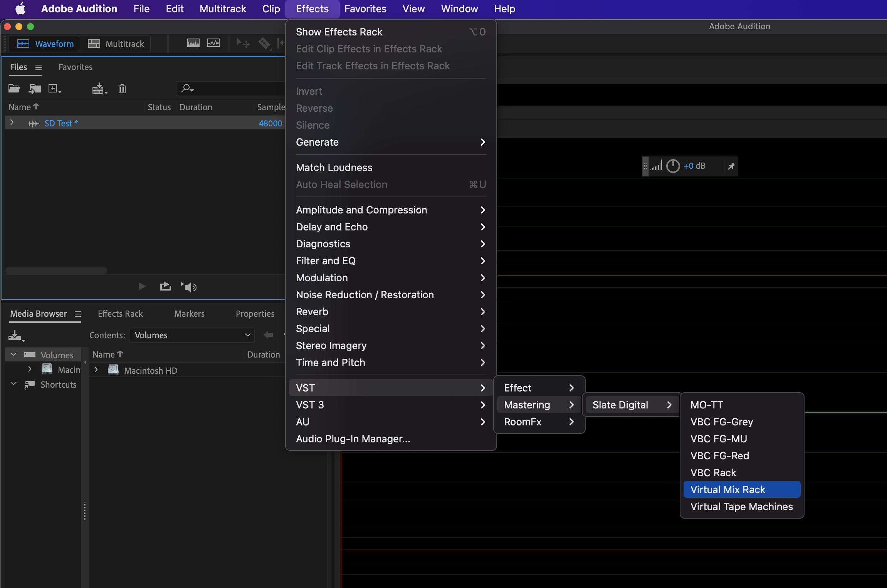Open the Multitrack menu in menu bar

[x=223, y=9]
